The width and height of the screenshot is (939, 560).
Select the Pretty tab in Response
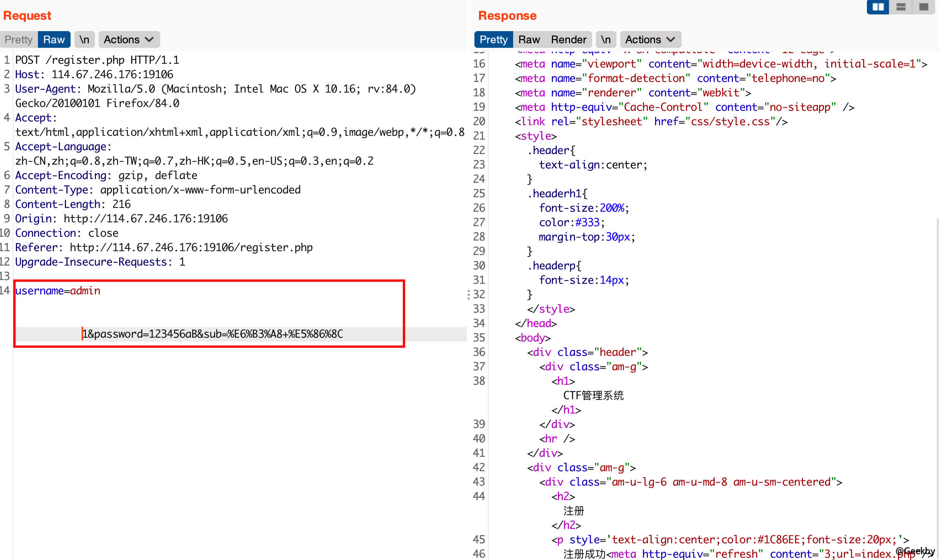pyautogui.click(x=493, y=39)
